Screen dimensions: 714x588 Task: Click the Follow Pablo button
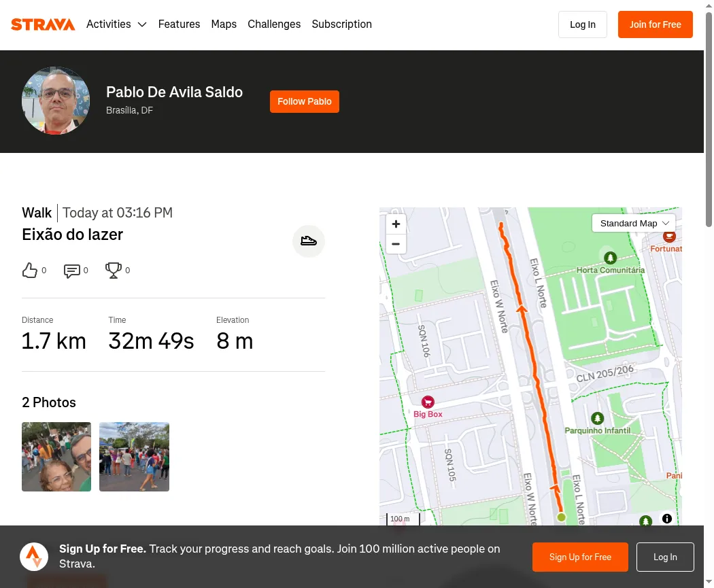304,101
